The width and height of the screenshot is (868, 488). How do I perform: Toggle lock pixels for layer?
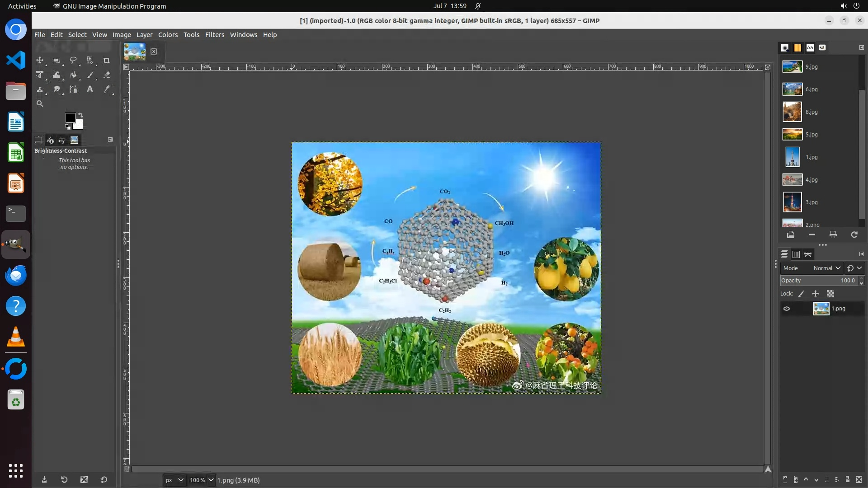pos(801,294)
